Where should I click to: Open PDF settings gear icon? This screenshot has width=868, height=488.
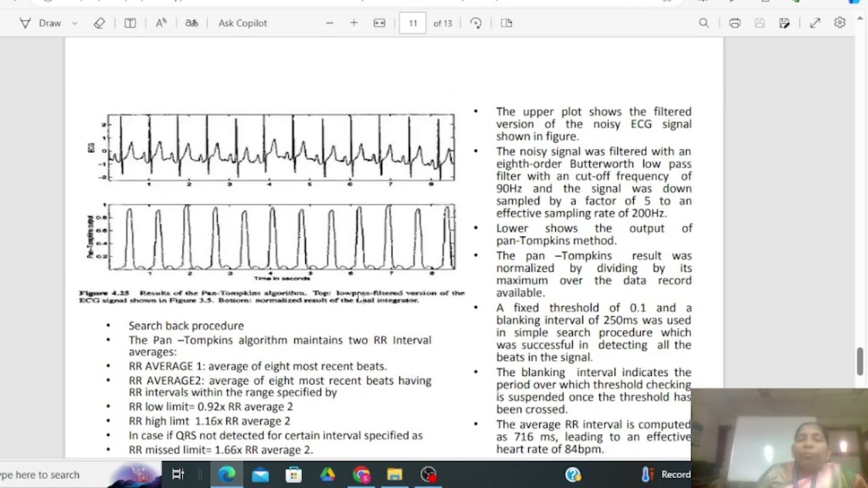point(840,23)
